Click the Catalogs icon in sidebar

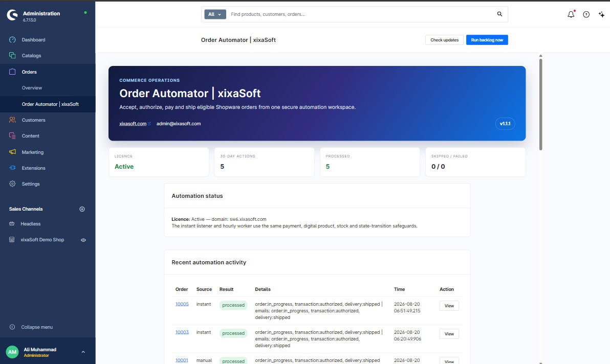(x=12, y=56)
